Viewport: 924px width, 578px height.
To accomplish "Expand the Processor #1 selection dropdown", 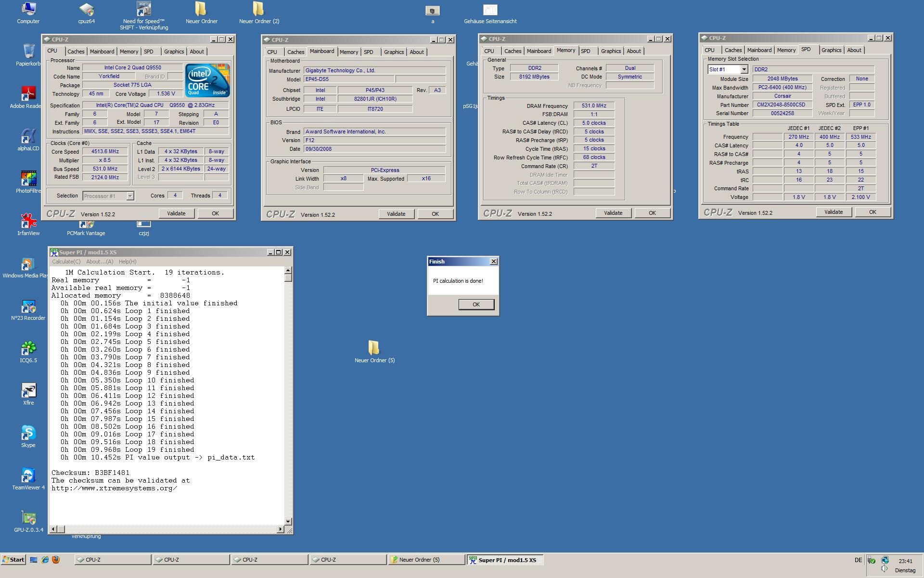I will point(130,196).
